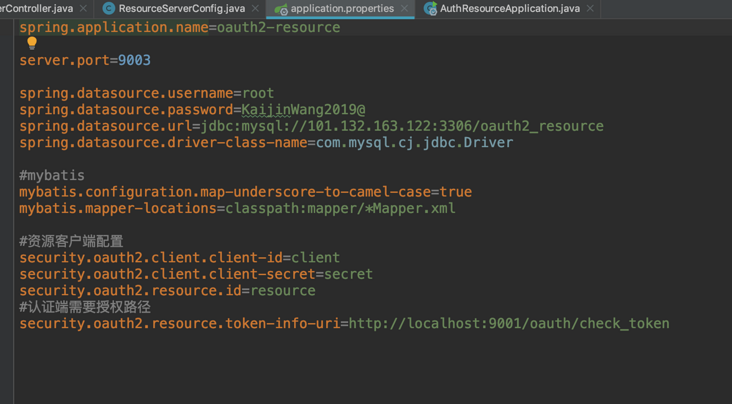
Task: Click the yellow lightbulb intention icon
Action: coord(32,43)
